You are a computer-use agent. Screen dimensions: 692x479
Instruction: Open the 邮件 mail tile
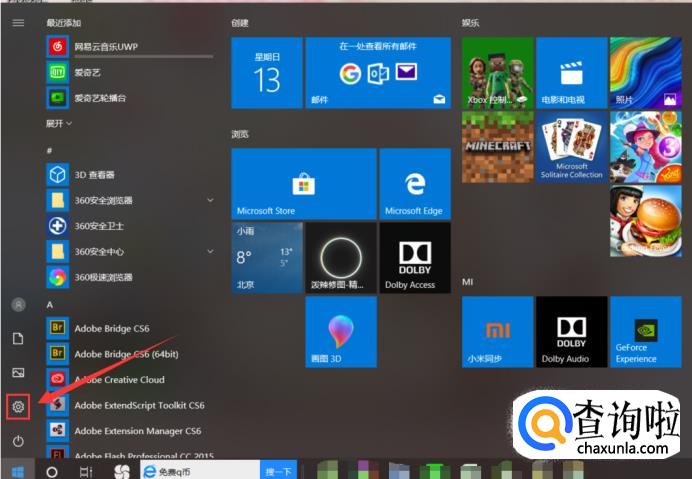[378, 73]
